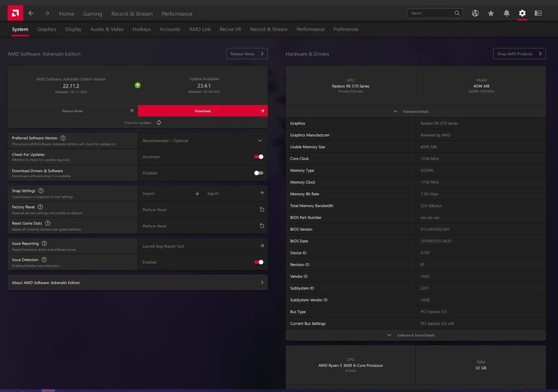Viewport: 558px width, 392px height.
Task: Click the Radeon RX 570 Series GPU card
Action: [350, 86]
